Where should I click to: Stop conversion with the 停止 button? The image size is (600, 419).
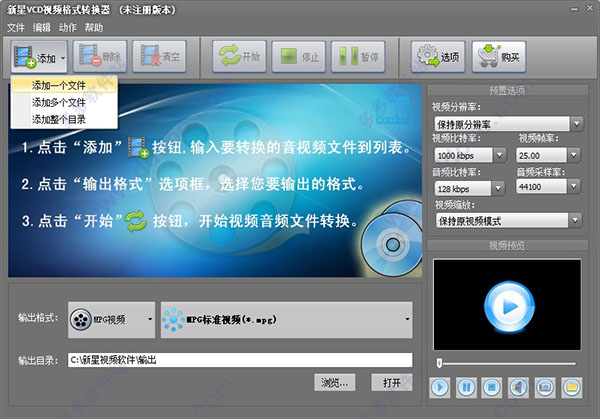pos(299,57)
